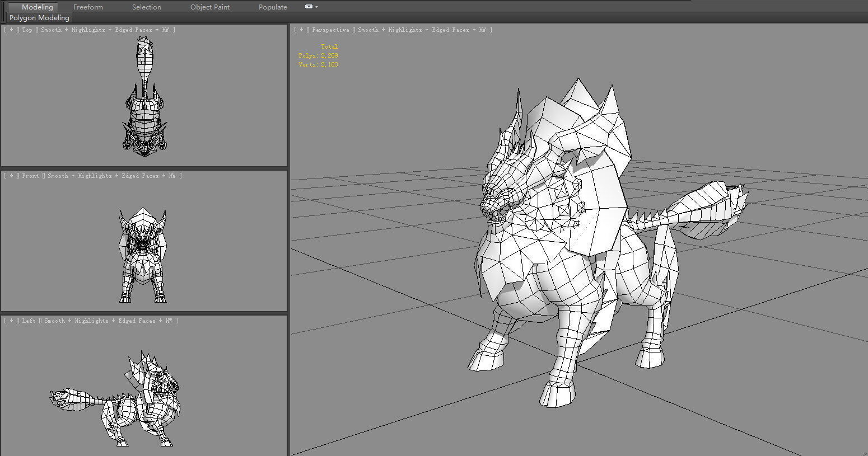Open Left viewport shading label menu
This screenshot has height=456, width=868.
(x=108, y=321)
